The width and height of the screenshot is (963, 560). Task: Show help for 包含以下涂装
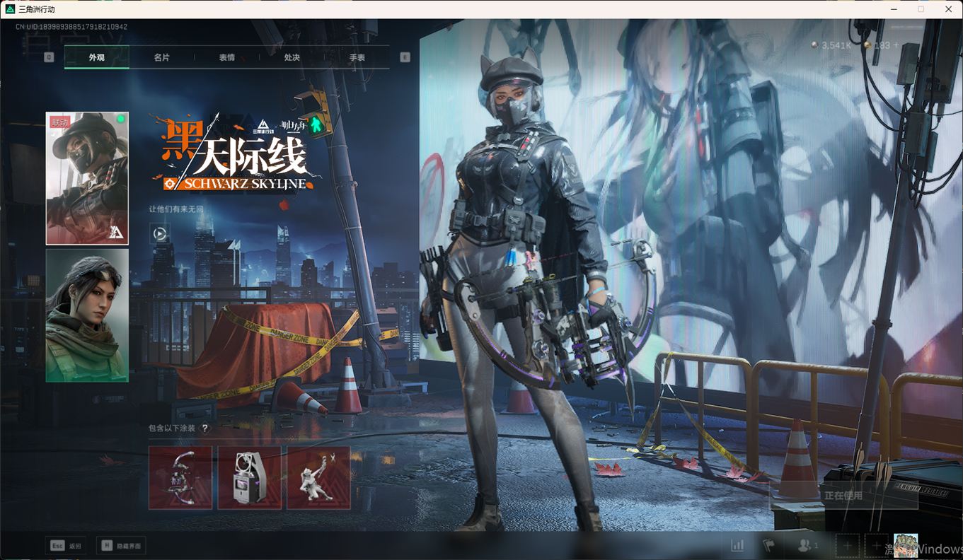click(x=205, y=428)
